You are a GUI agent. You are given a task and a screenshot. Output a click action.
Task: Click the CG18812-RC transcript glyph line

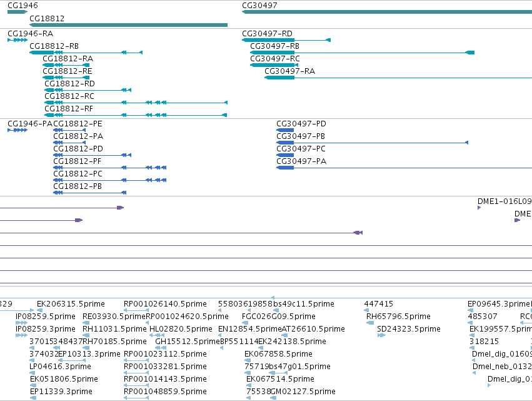coord(136,103)
